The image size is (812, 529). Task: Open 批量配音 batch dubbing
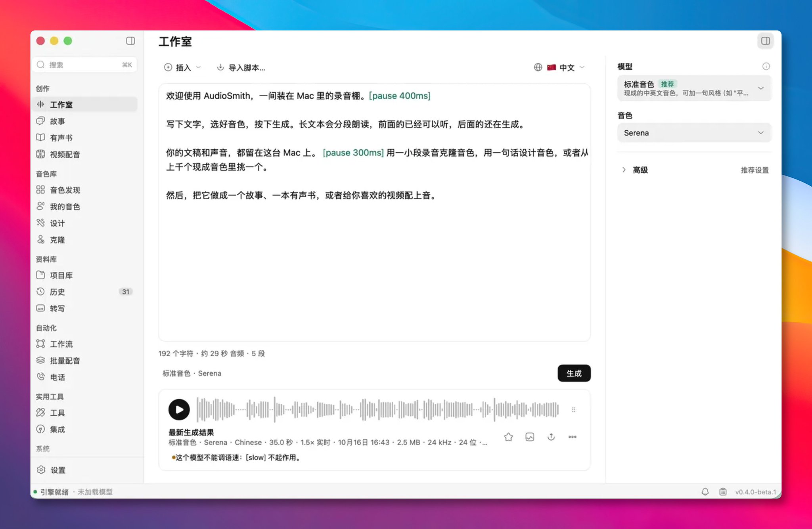pyautogui.click(x=86, y=361)
